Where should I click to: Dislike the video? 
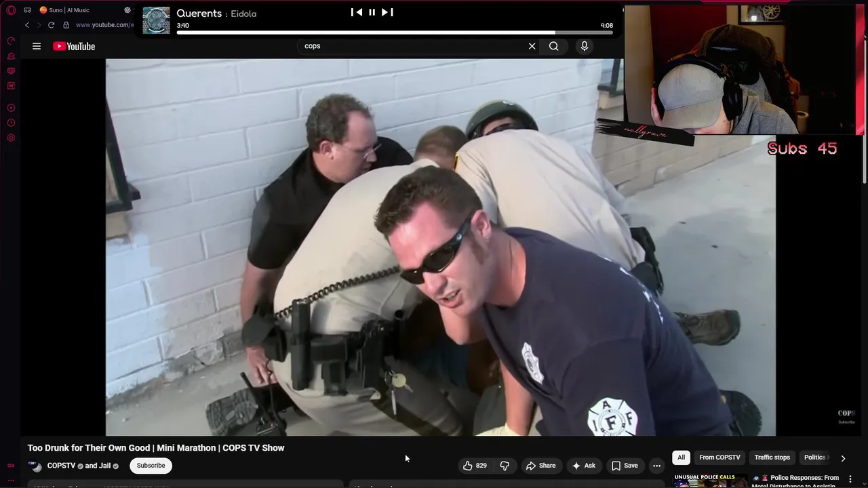tap(505, 466)
